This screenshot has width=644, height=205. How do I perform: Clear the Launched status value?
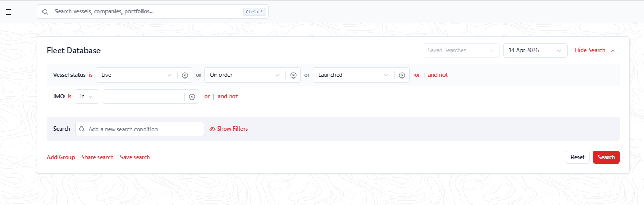tap(402, 75)
